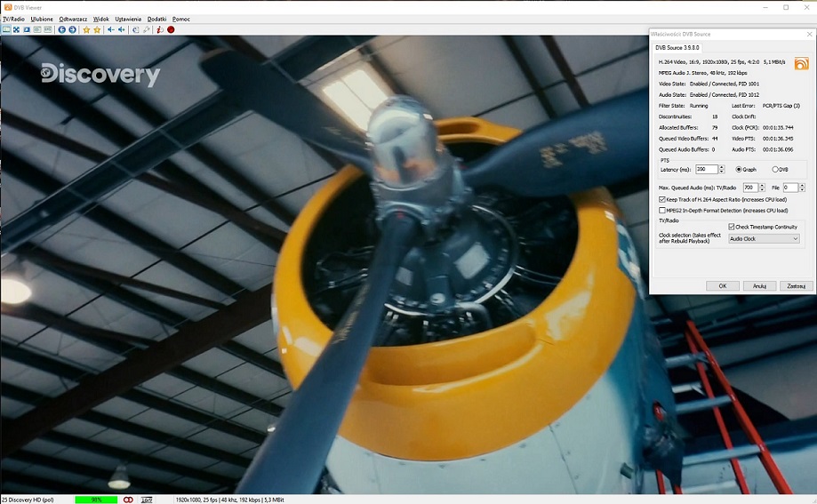
Task: Confirm the dialog with OK
Action: (723, 286)
